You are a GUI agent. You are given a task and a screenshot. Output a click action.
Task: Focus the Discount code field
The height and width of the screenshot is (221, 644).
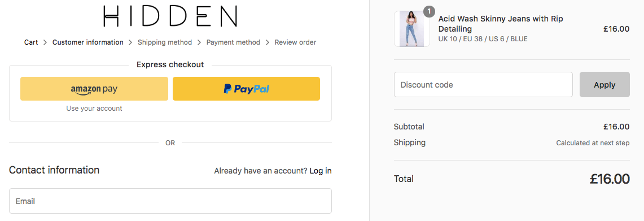[483, 85]
